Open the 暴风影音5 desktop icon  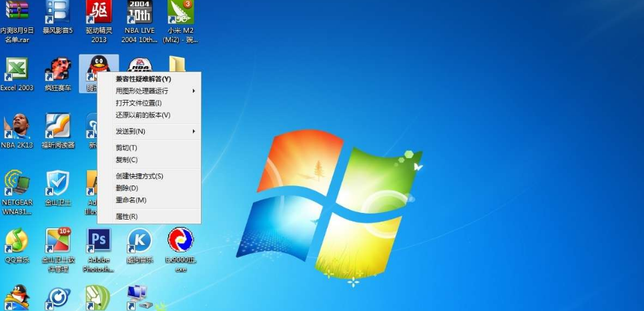pyautogui.click(x=57, y=12)
